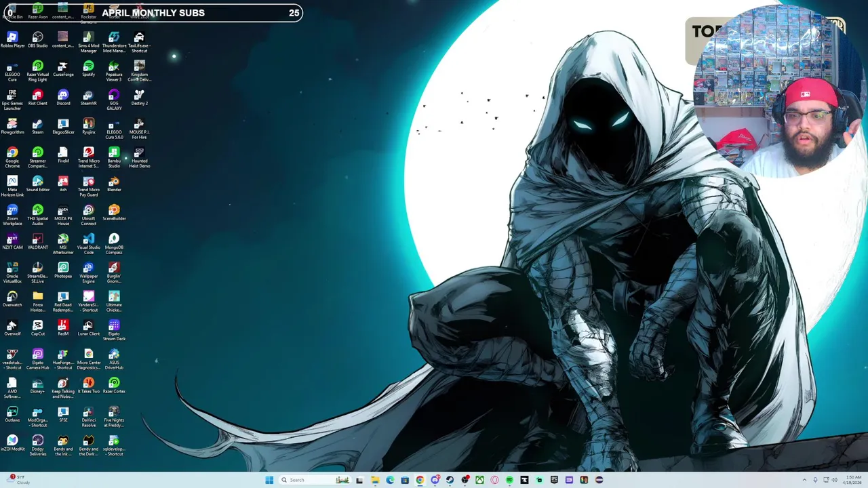Show hidden system tray icons chevron
The image size is (868, 488).
click(804, 480)
